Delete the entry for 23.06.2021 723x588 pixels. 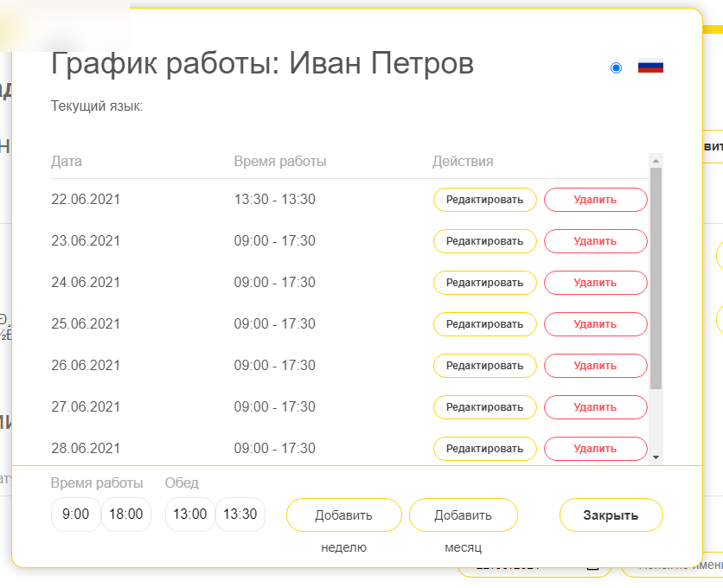(595, 241)
